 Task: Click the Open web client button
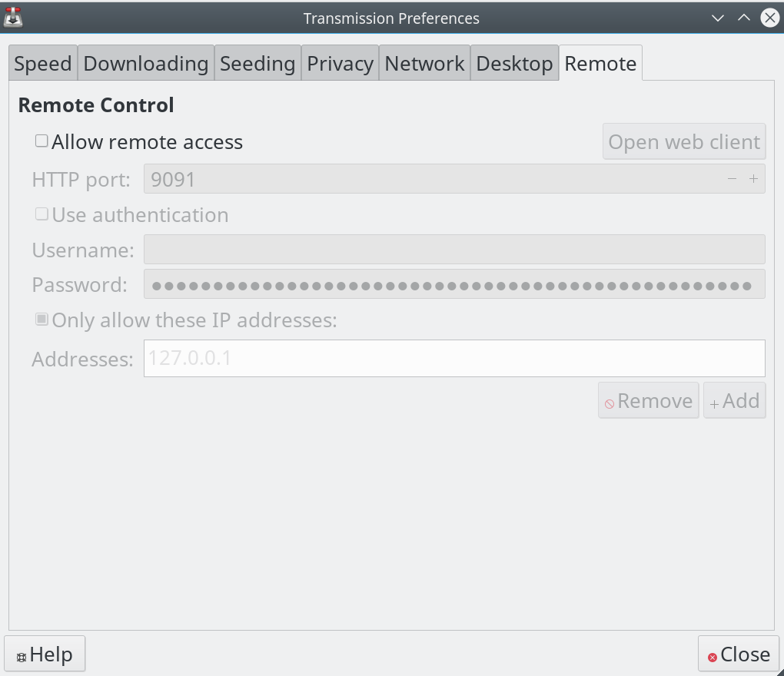(x=684, y=142)
